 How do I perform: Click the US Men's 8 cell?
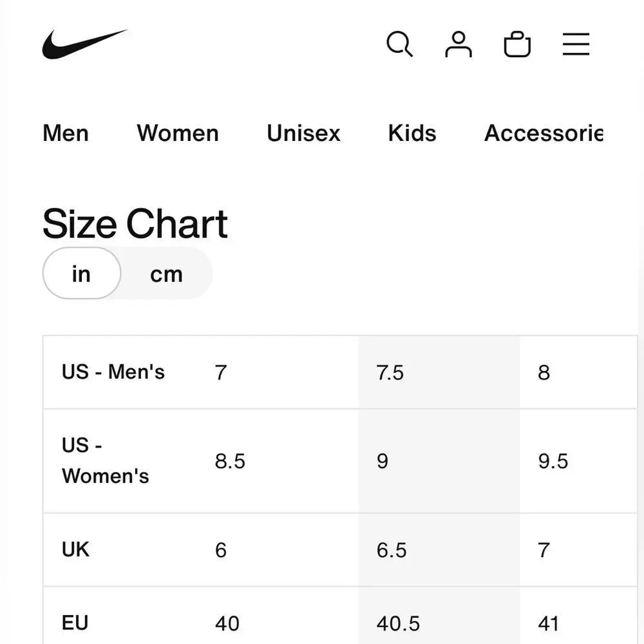(x=544, y=373)
